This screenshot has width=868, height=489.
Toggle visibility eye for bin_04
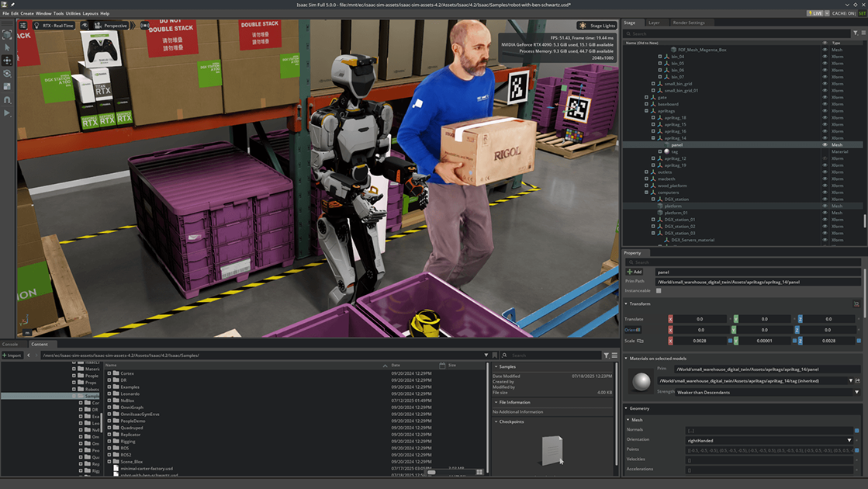click(825, 57)
